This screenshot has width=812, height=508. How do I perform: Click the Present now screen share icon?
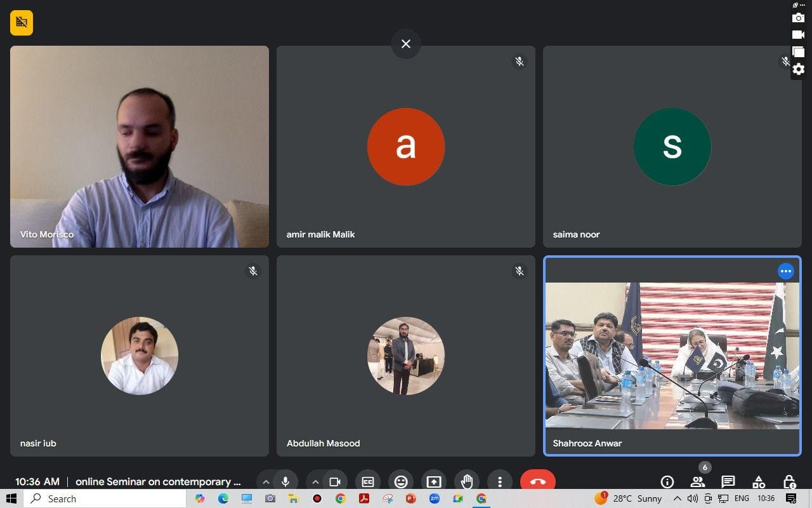(434, 482)
